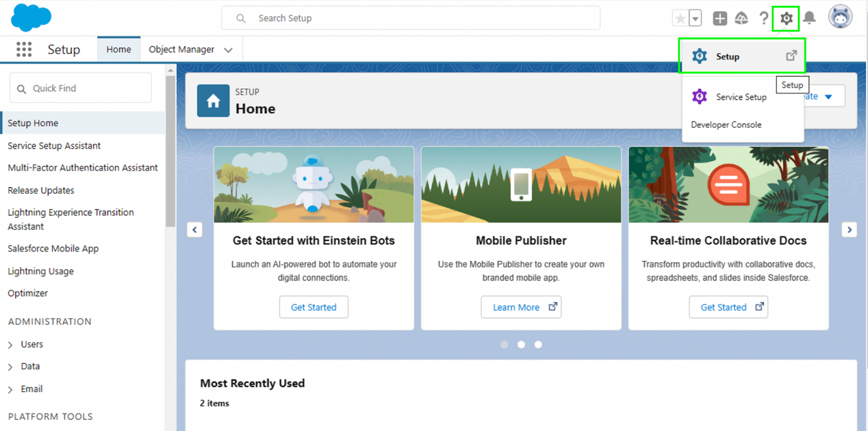Click the Trailhead guidance icon

pyautogui.click(x=742, y=18)
